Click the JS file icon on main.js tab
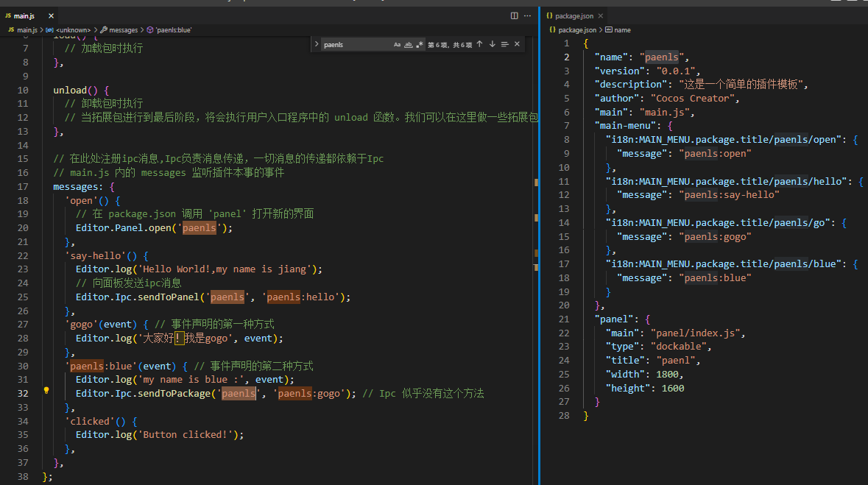868x485 pixels. click(x=8, y=16)
